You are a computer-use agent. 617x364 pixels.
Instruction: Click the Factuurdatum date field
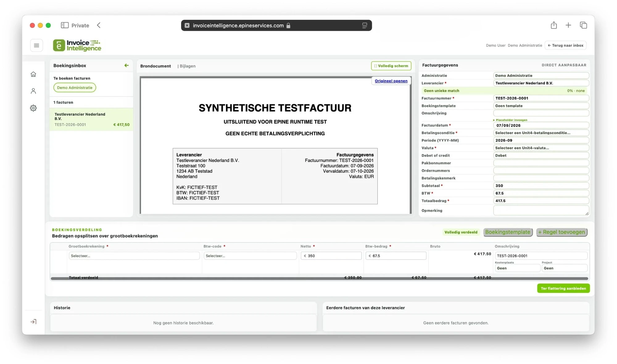pos(541,126)
